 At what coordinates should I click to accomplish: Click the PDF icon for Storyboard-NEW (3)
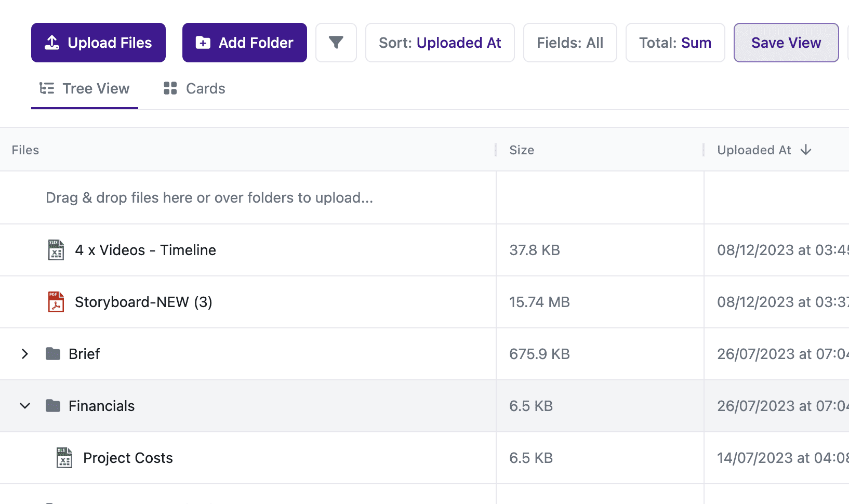click(56, 302)
